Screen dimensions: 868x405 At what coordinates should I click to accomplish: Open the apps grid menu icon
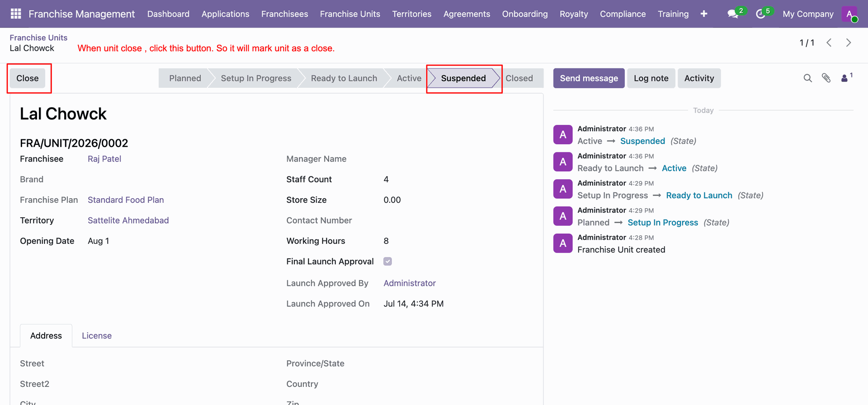(x=16, y=14)
